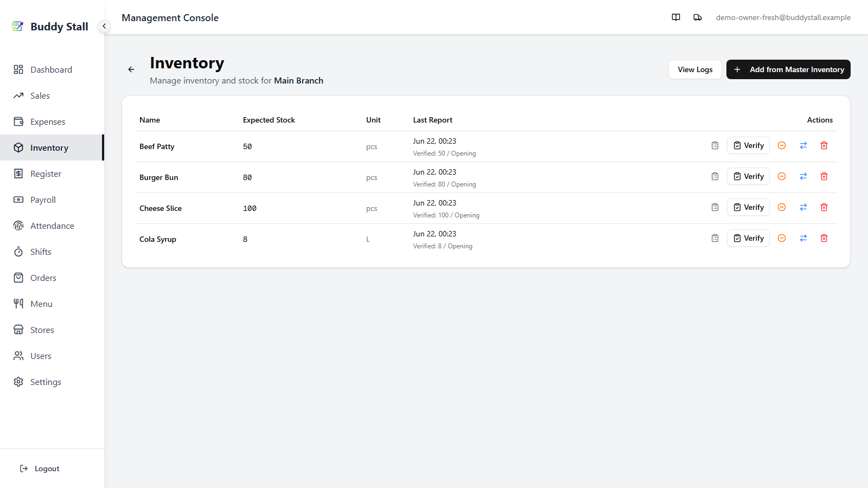The height and width of the screenshot is (488, 868).
Task: Open the clipboard report icon for Cheese Slice
Action: (715, 207)
